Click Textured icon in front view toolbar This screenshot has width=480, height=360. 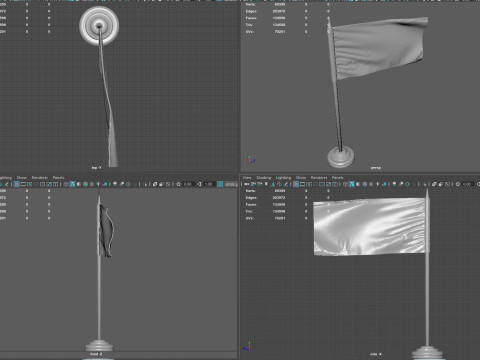point(92,184)
